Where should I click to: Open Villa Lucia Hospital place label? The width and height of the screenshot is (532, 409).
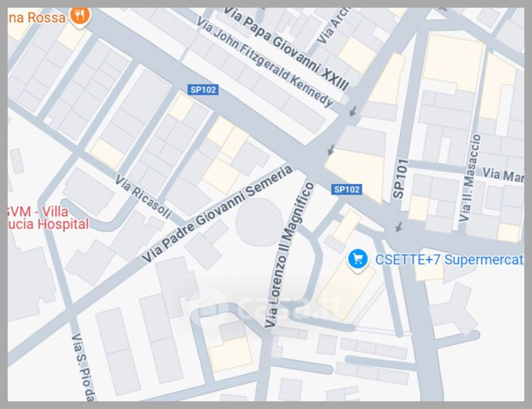pos(48,218)
